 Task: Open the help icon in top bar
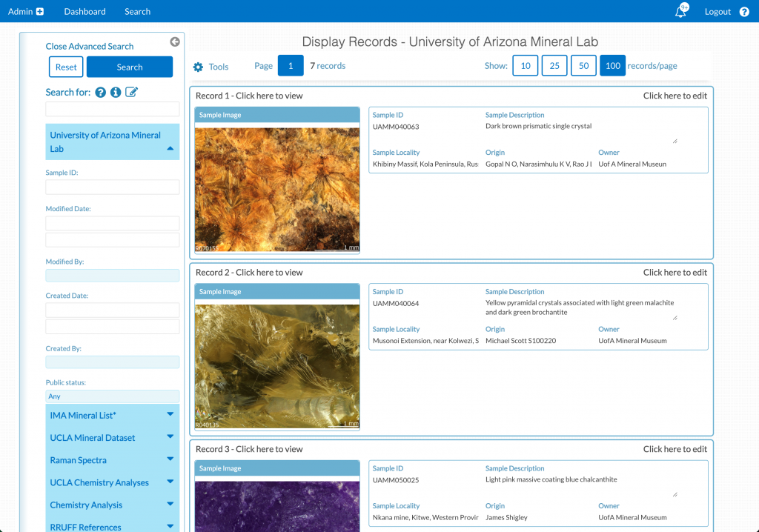tap(744, 12)
